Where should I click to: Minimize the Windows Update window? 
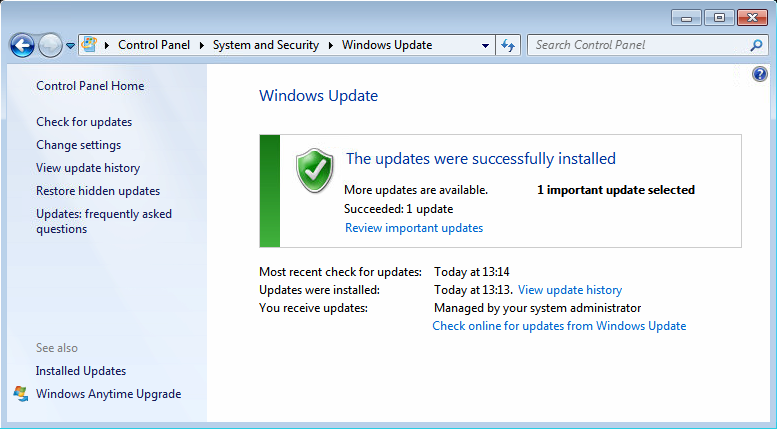[x=686, y=18]
